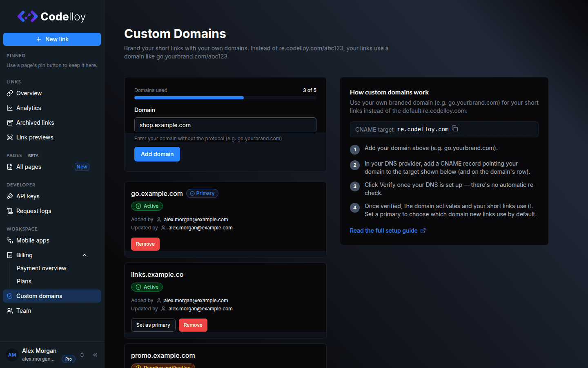Screen dimensions: 588x368
Task: Click the external link icon beside setup guide
Action: pos(423,231)
